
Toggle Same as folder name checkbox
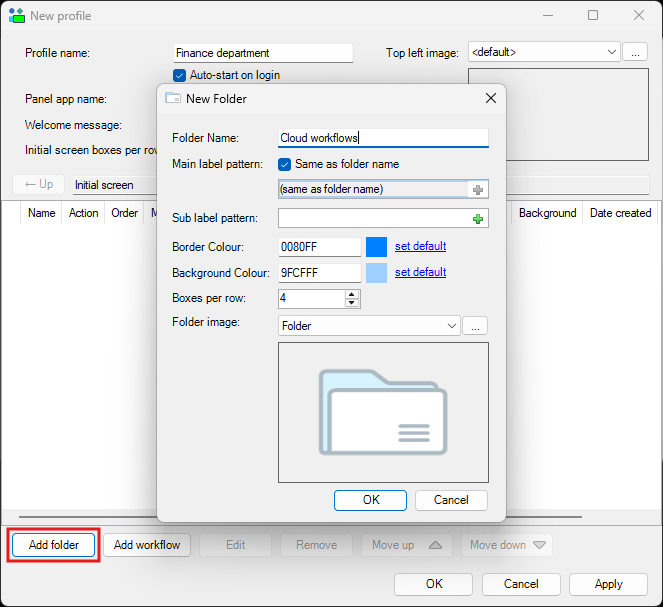(x=285, y=164)
